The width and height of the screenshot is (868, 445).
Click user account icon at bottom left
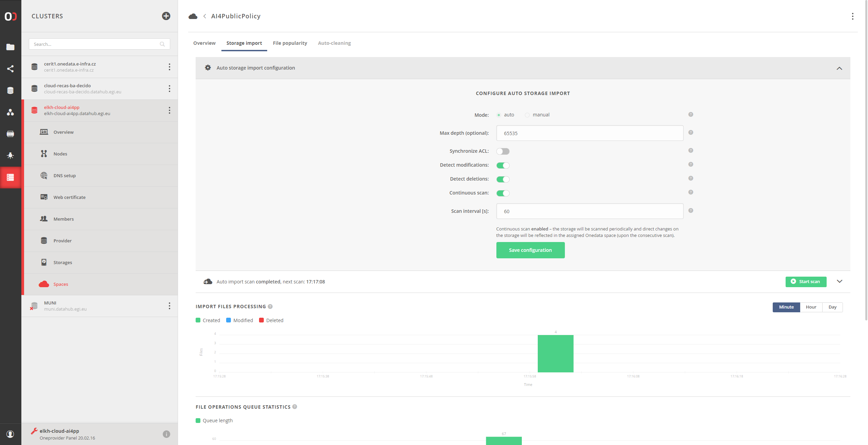pyautogui.click(x=11, y=434)
